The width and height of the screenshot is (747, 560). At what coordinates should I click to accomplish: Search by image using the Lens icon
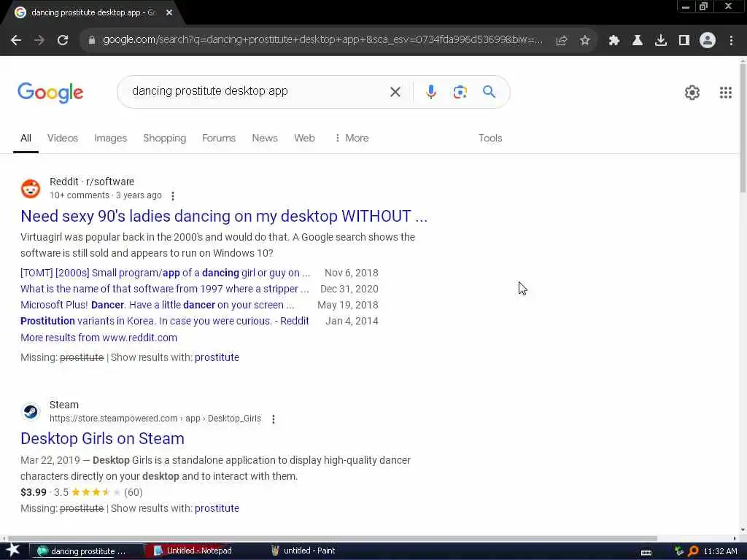click(x=460, y=92)
